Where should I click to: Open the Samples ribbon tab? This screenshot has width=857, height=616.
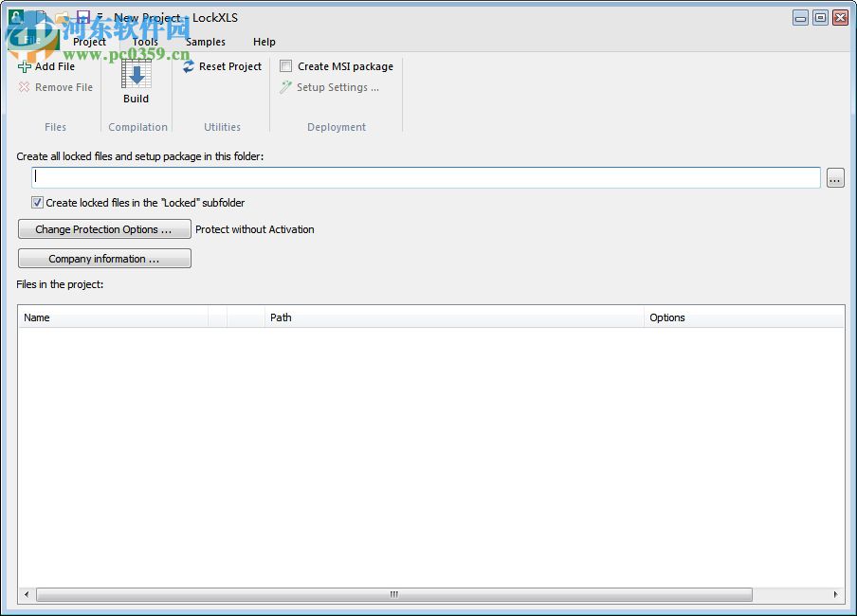[206, 42]
